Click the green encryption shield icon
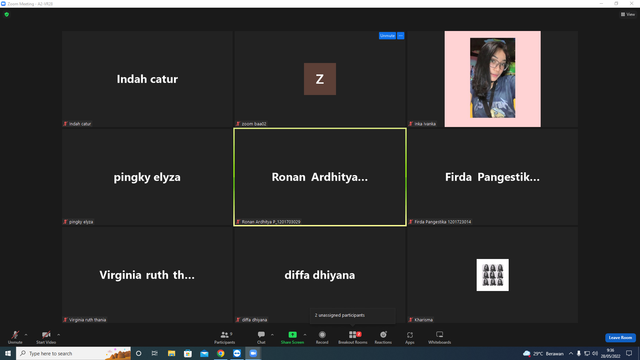 tap(7, 14)
